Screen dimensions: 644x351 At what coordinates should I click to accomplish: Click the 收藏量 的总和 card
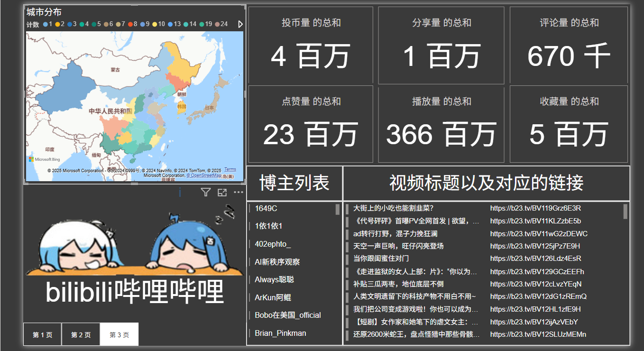(569, 124)
